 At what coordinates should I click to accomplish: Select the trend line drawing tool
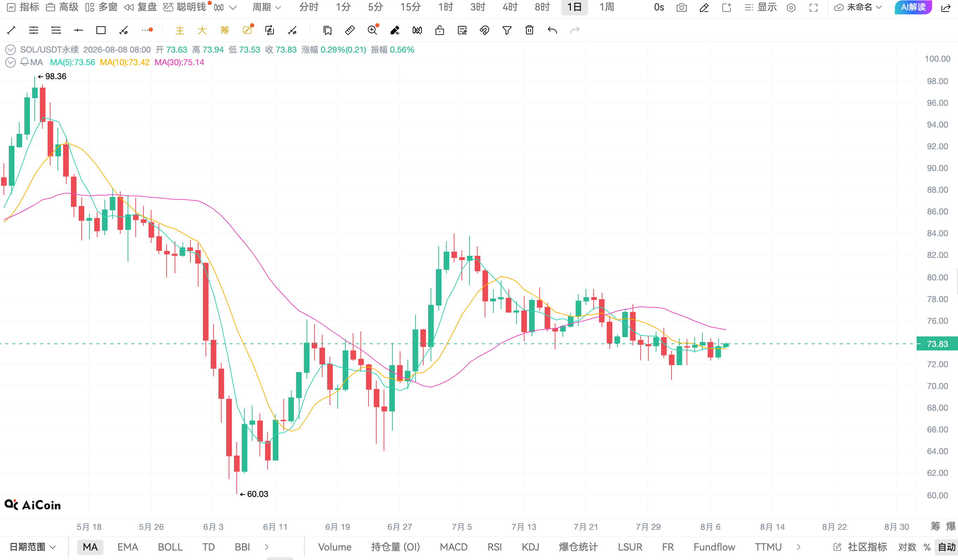click(x=12, y=30)
